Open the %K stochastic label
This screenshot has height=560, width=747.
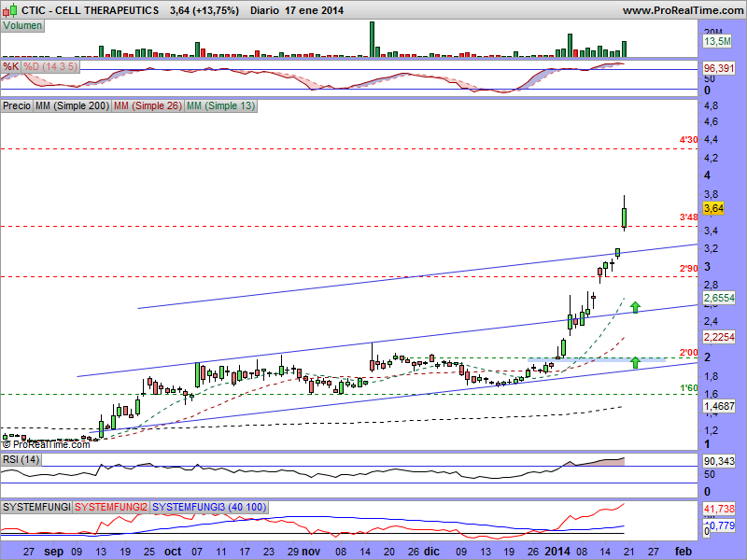(x=10, y=66)
